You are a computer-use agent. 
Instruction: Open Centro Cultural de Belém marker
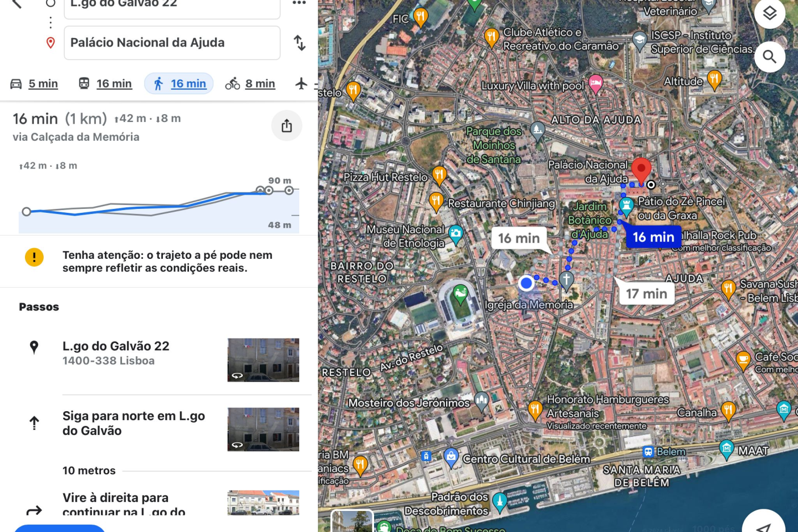tap(451, 458)
